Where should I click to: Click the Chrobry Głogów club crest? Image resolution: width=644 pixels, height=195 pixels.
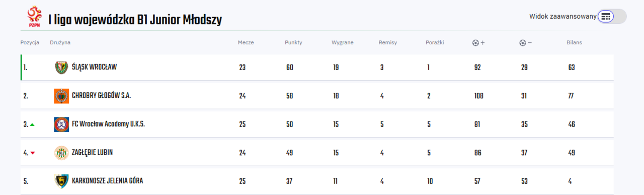click(x=61, y=96)
